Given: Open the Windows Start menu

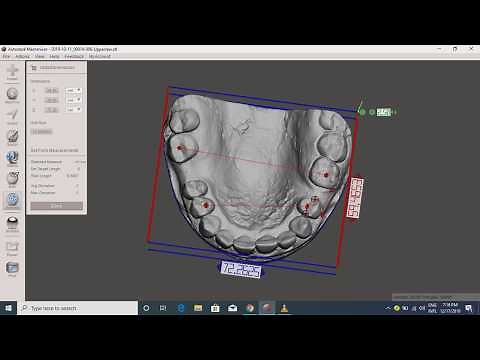Looking at the screenshot, I should click(8, 308).
